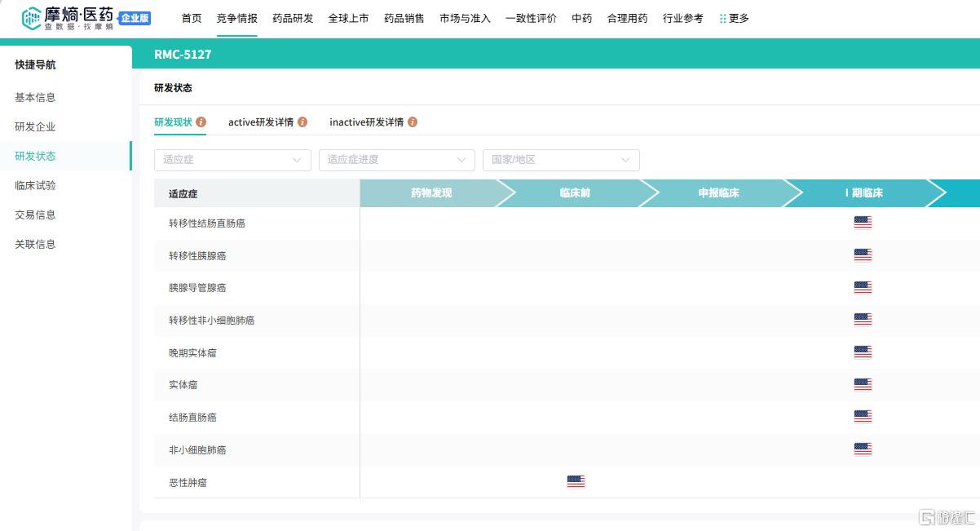Click US flag in 胰腺导管腺癌 row

point(863,287)
